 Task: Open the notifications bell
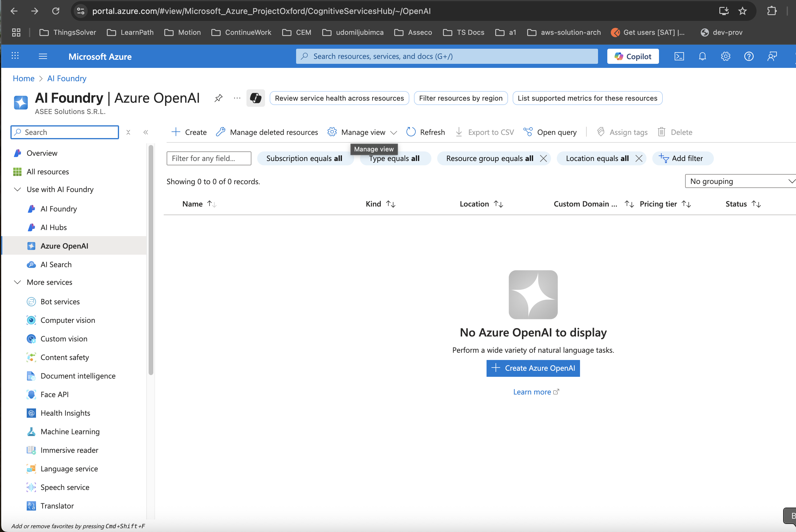coord(702,56)
